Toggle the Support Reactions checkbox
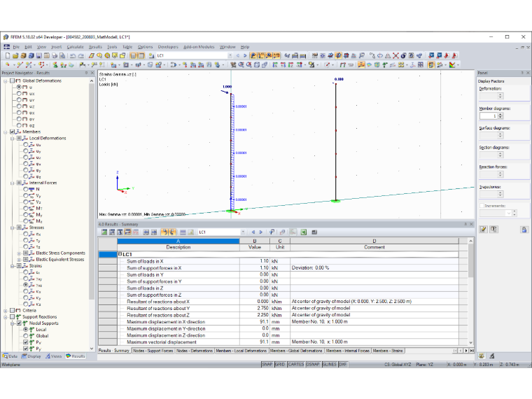Viewport: 532px width, 399px height. pyautogui.click(x=12, y=316)
